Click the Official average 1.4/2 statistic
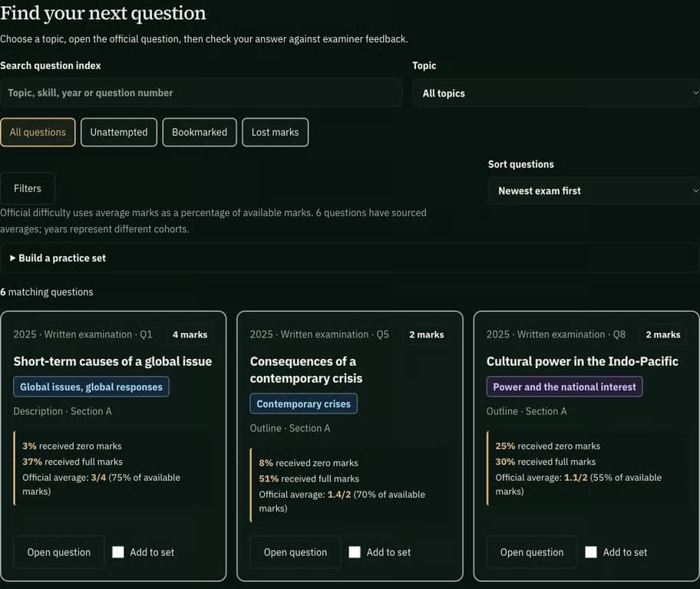Screen dimensions: 700x589 coord(342,501)
